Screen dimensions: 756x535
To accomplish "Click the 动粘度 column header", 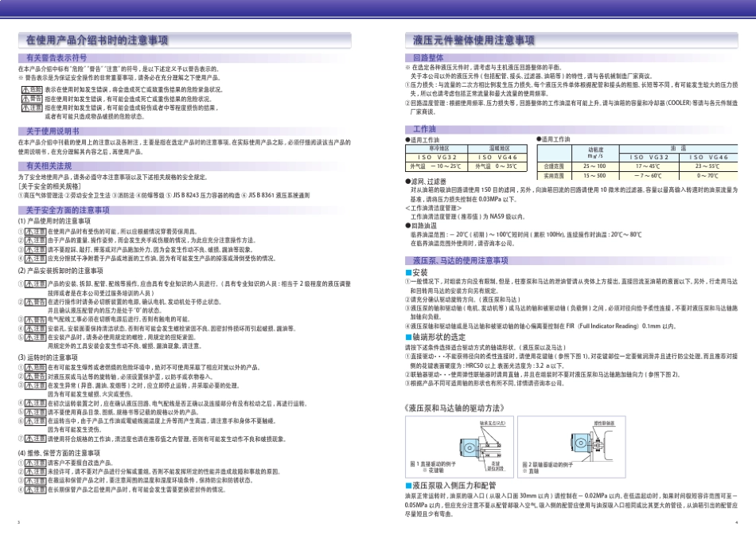I will (595, 153).
